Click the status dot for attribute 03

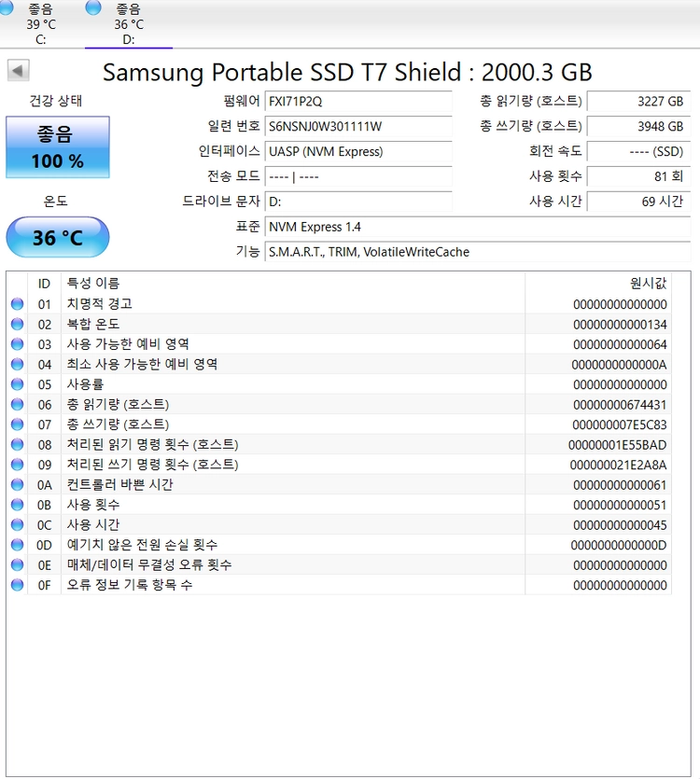pyautogui.click(x=18, y=344)
